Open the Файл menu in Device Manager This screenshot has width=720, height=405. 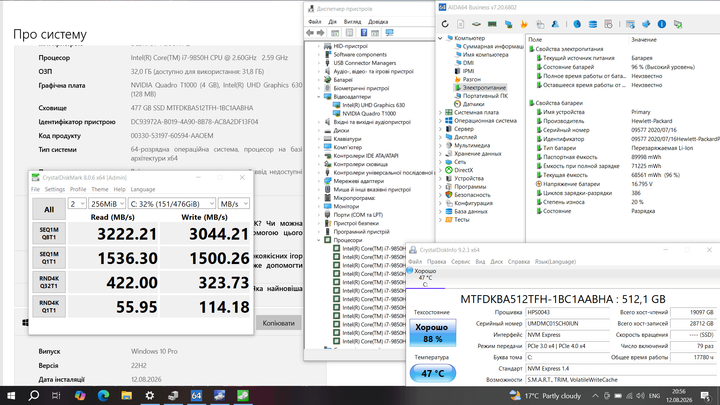[x=315, y=22]
